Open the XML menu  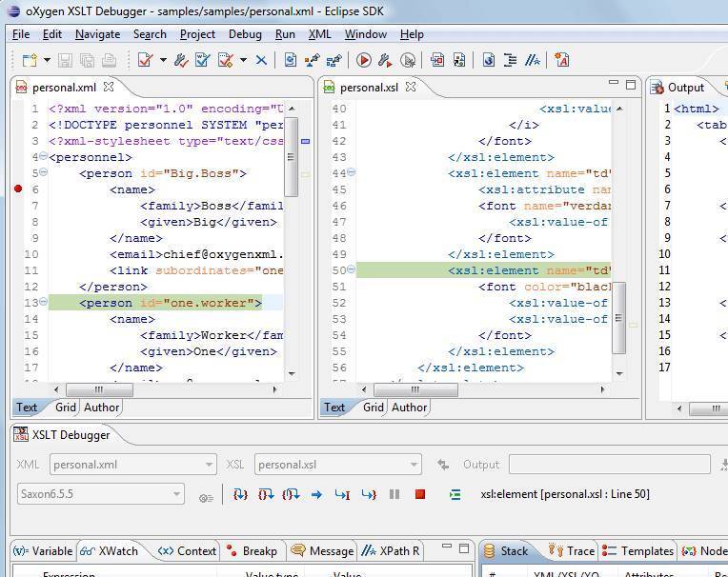[x=320, y=34]
